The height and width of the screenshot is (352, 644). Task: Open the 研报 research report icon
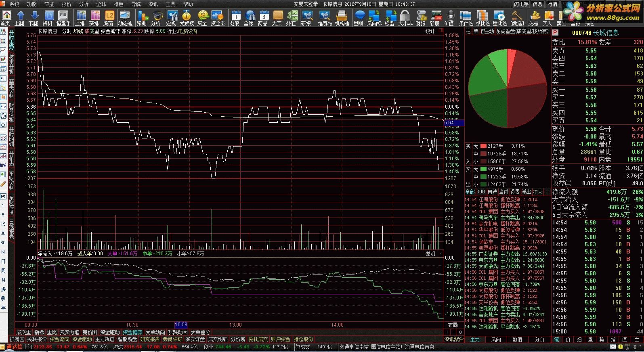pos(306,18)
